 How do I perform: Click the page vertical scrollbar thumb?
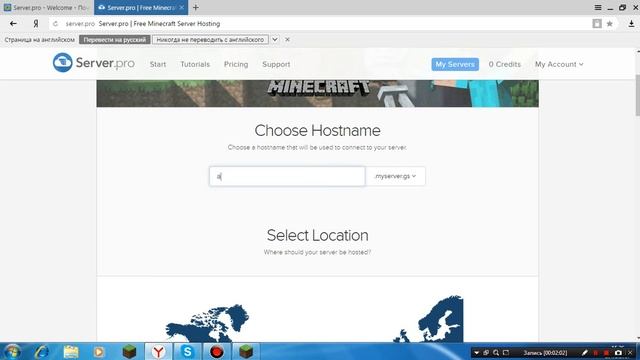[x=638, y=95]
